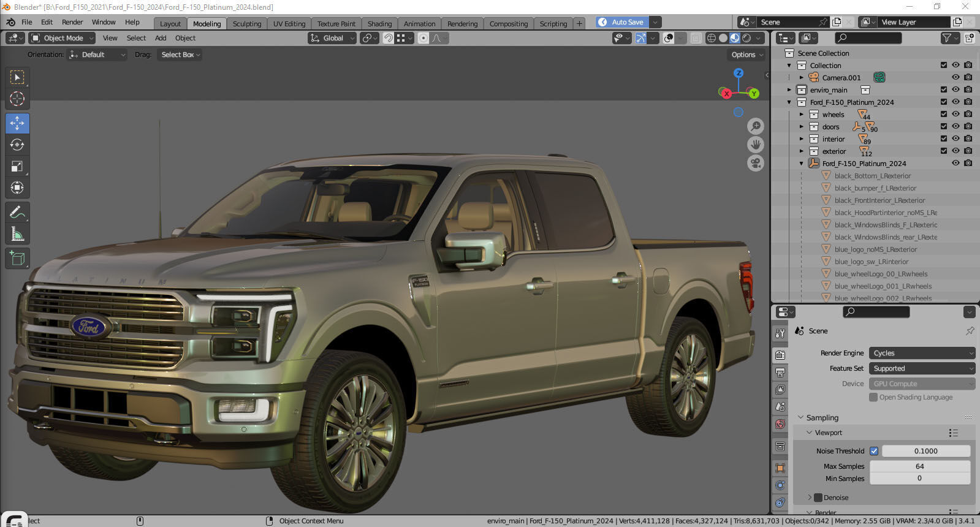Screen dimensions: 980x527
Task: Toggle proportional editing button
Action: coord(423,38)
